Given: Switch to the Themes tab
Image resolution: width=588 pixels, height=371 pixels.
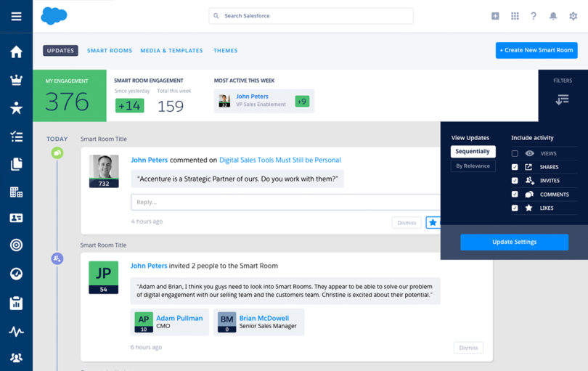Looking at the screenshot, I should coord(225,51).
